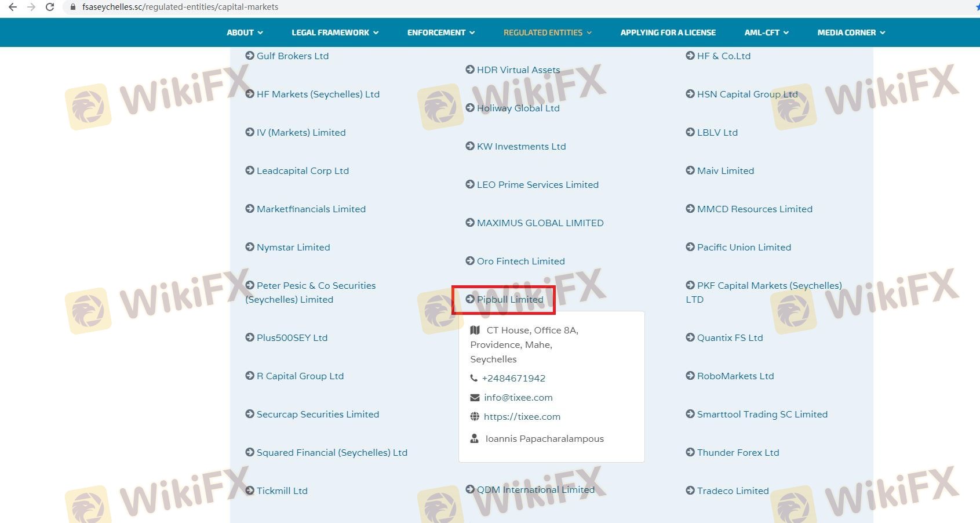This screenshot has width=980, height=523.
Task: Click the browser forward arrow
Action: click(31, 7)
